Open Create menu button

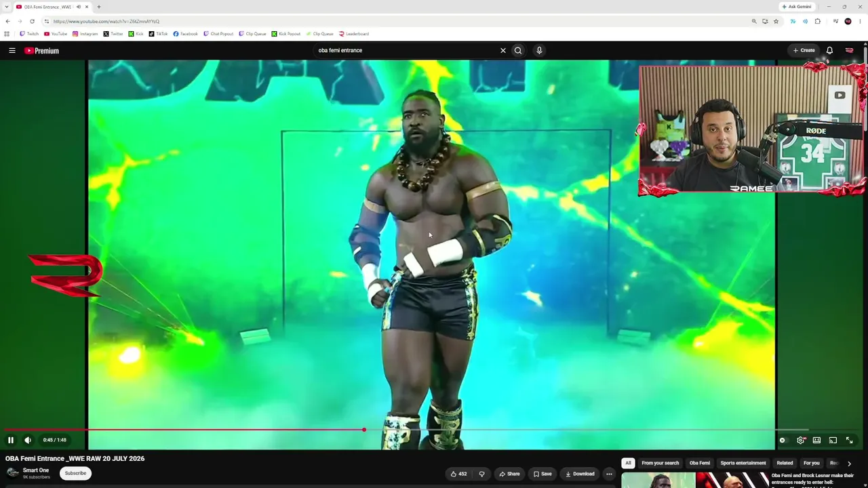804,50
